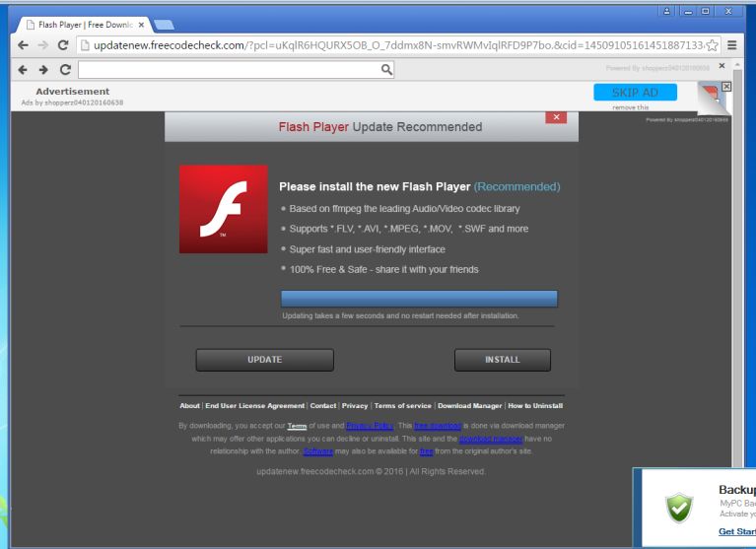
Task: Click the 'download manager' disclaimer link
Action: [490, 440]
